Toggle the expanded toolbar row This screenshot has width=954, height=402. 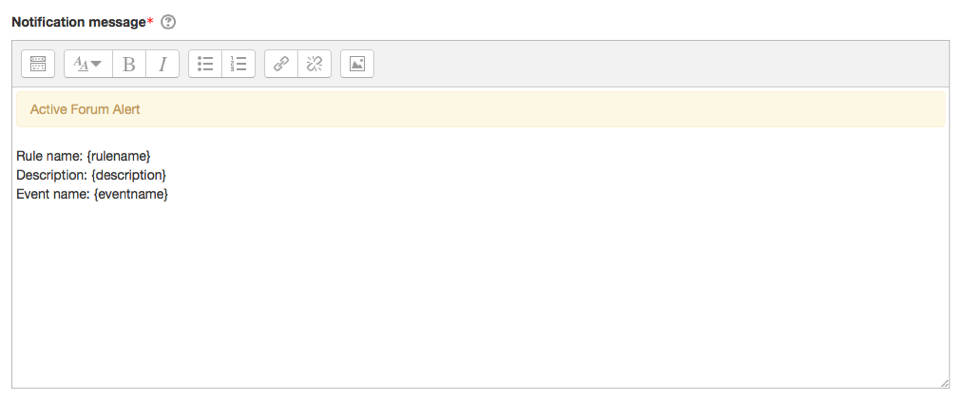(38, 64)
